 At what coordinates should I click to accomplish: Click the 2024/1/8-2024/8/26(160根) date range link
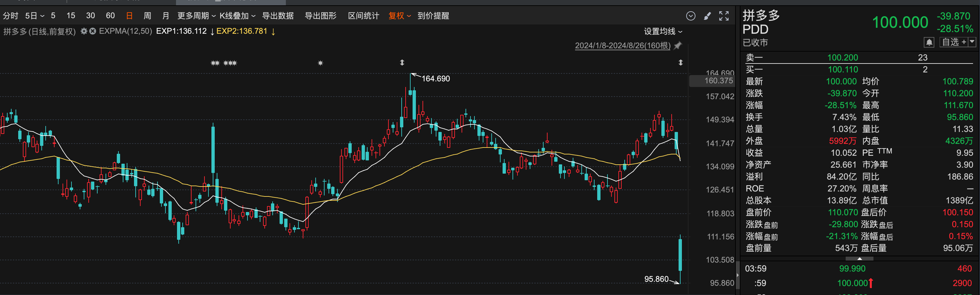(x=622, y=46)
